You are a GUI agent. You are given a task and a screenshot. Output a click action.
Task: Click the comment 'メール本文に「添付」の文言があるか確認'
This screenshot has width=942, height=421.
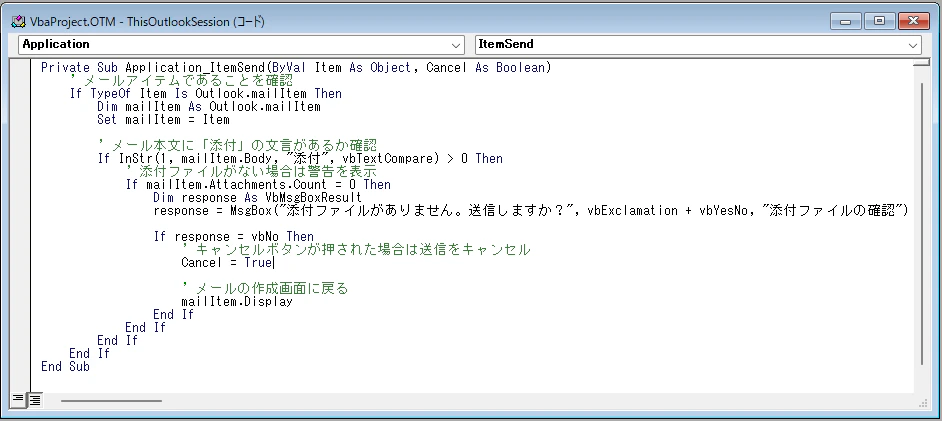tap(237, 145)
